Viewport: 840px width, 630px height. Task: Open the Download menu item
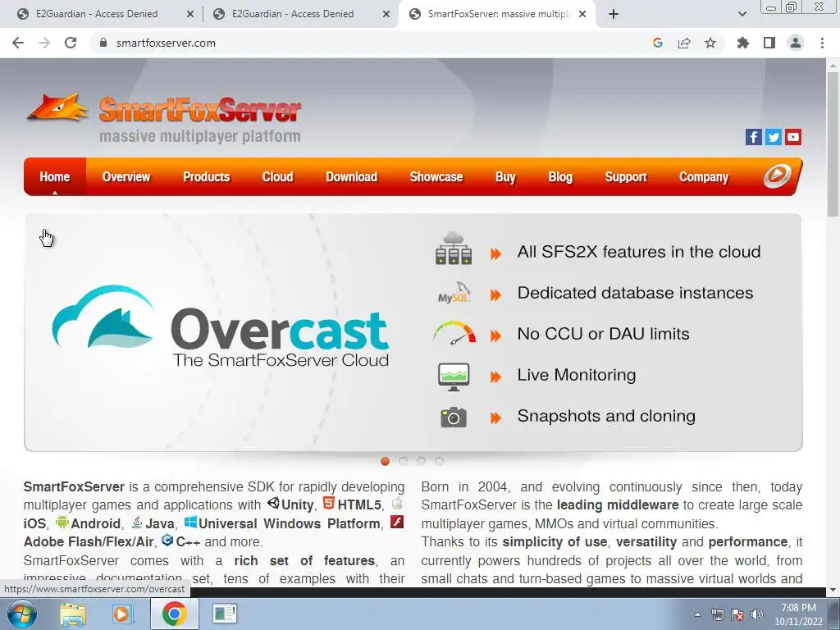click(x=351, y=177)
